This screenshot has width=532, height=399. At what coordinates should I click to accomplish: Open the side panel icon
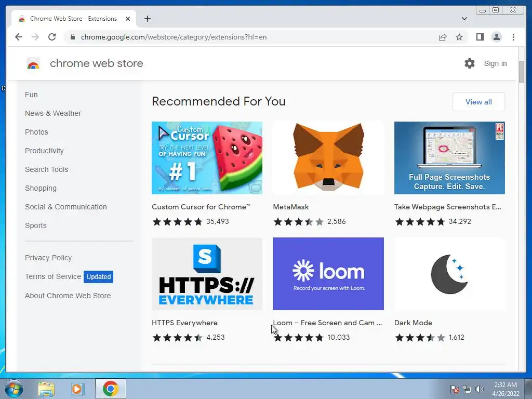[480, 37]
